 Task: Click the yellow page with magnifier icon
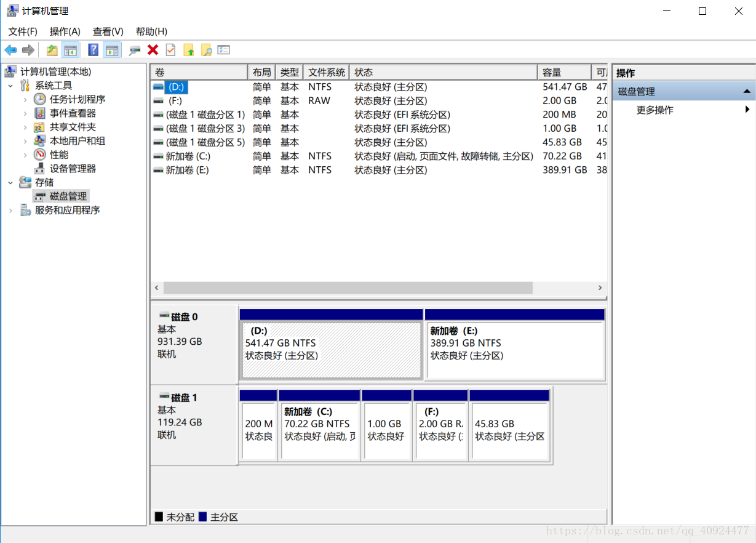click(206, 50)
